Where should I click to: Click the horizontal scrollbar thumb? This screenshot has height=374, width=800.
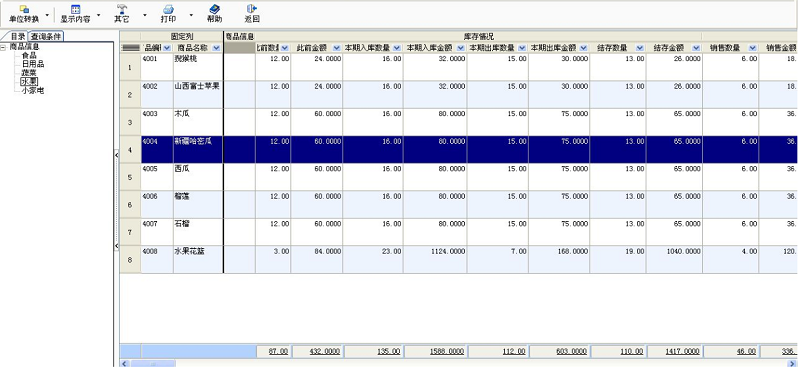[x=153, y=363]
